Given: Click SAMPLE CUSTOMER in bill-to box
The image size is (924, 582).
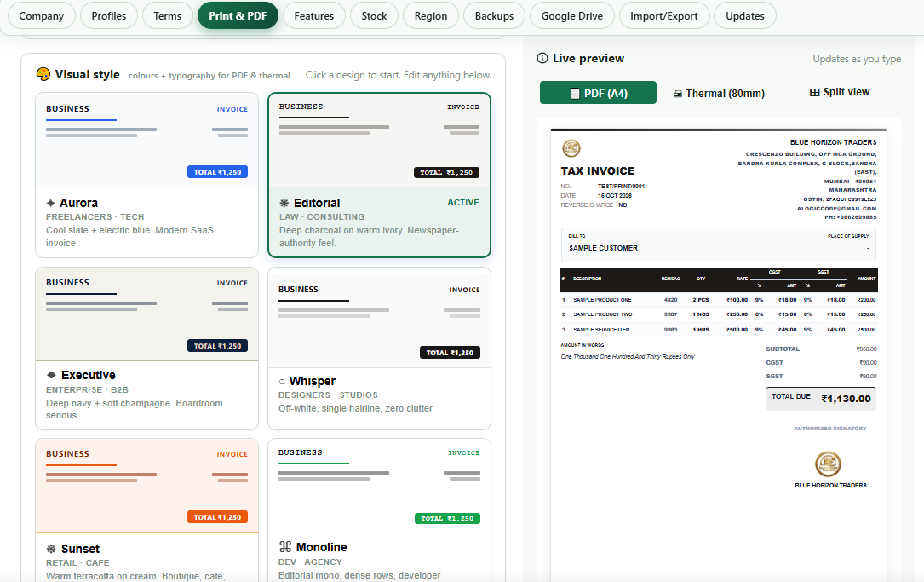Looking at the screenshot, I should [x=603, y=248].
